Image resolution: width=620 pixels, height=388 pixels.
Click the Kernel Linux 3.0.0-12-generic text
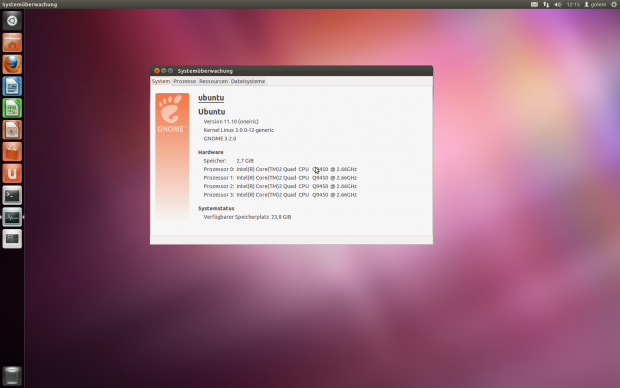pos(238,130)
